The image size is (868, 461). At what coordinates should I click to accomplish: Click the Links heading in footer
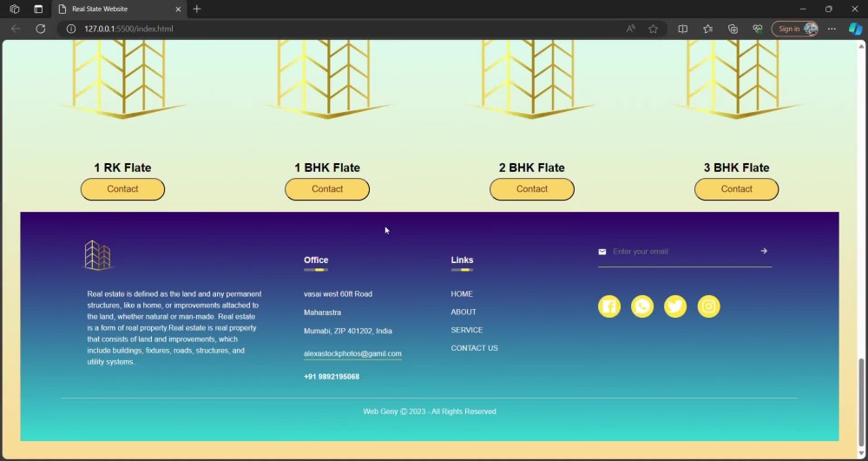pos(463,260)
